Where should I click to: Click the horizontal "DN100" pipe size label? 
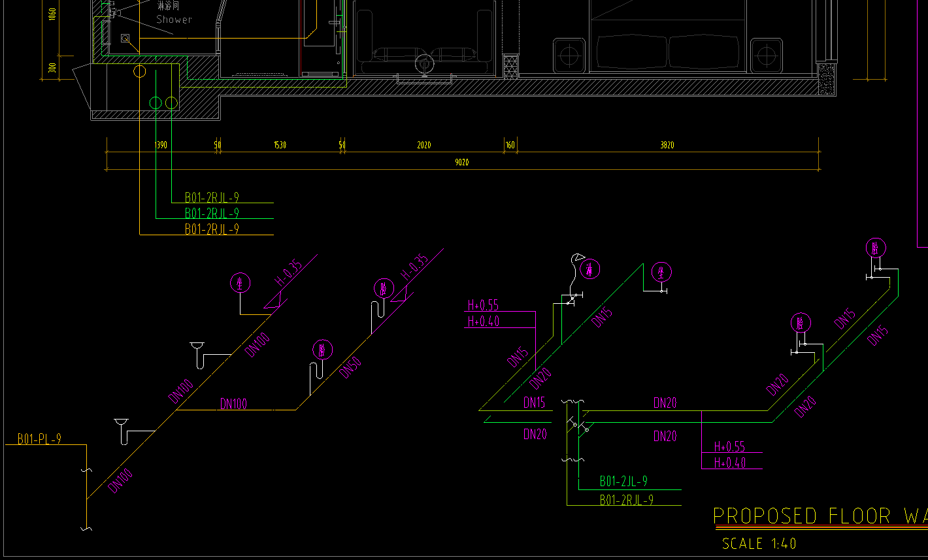point(233,404)
